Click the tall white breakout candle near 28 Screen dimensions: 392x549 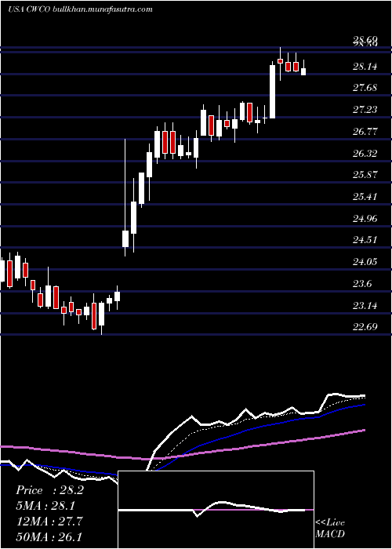click(272, 92)
